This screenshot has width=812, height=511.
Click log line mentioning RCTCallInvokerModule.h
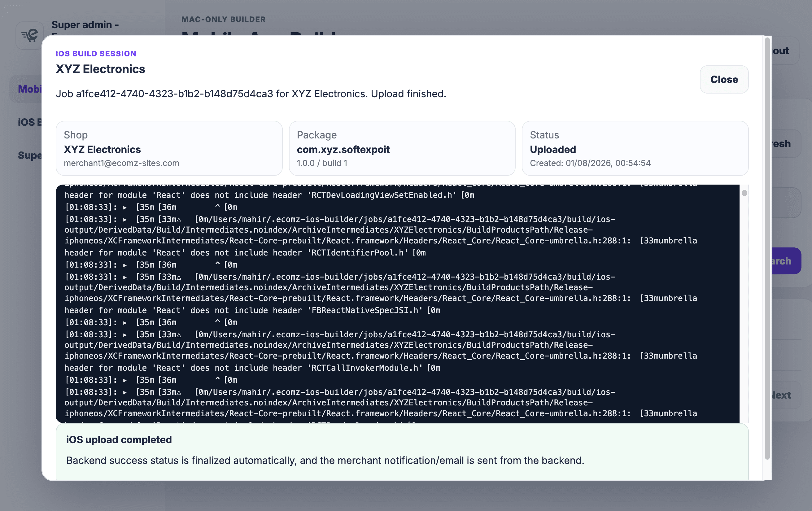point(252,368)
